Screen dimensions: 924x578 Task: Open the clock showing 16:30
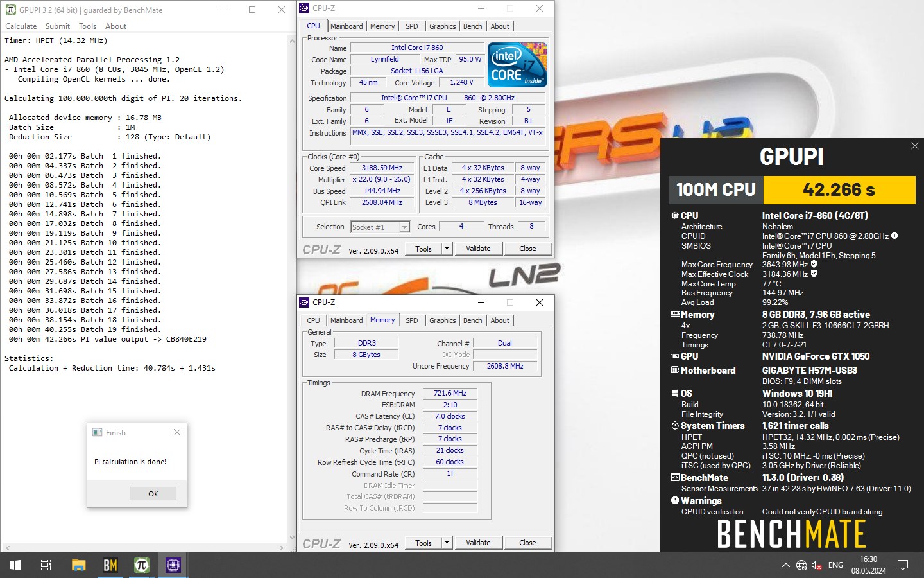(x=868, y=565)
